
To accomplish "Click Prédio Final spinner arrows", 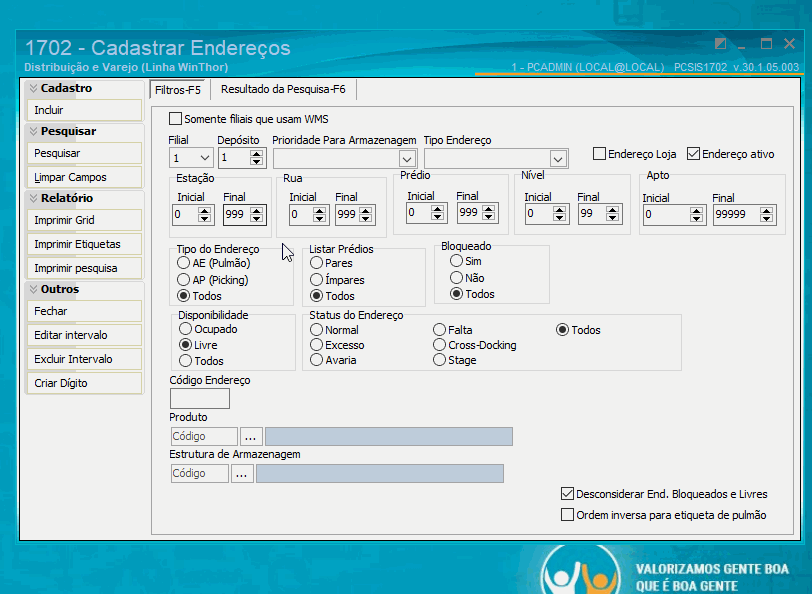I will coord(488,212).
